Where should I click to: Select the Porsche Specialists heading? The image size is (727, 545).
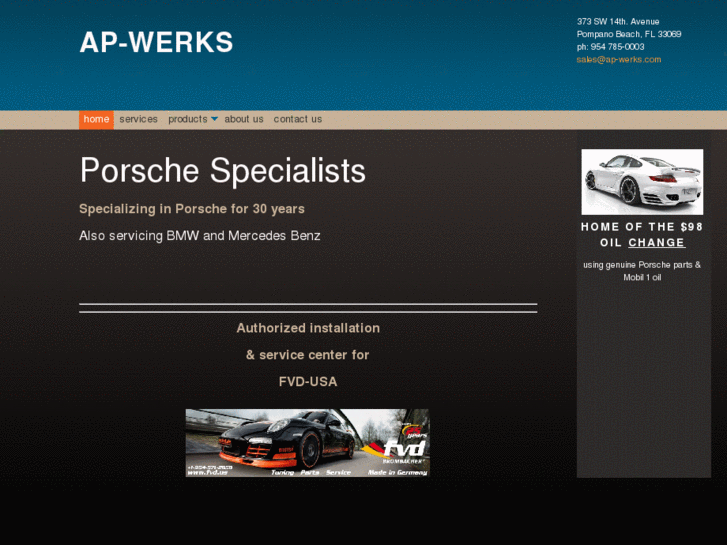[x=223, y=170]
